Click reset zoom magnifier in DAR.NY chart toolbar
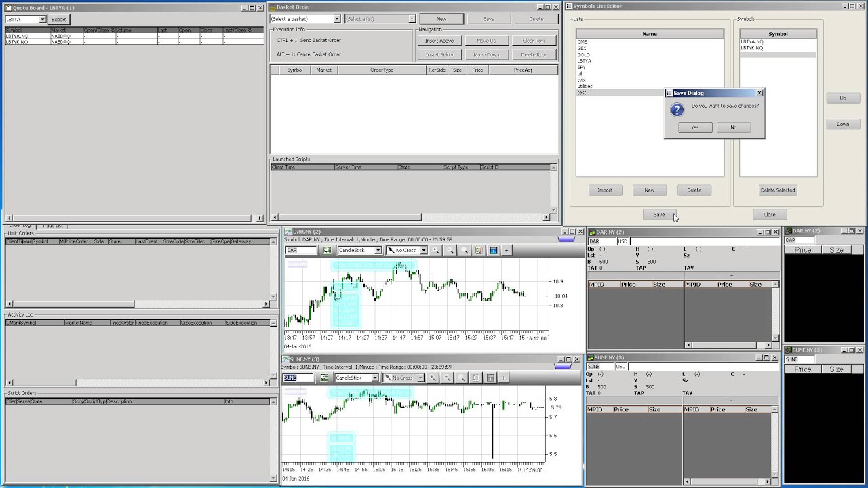The image size is (868, 488). point(465,250)
